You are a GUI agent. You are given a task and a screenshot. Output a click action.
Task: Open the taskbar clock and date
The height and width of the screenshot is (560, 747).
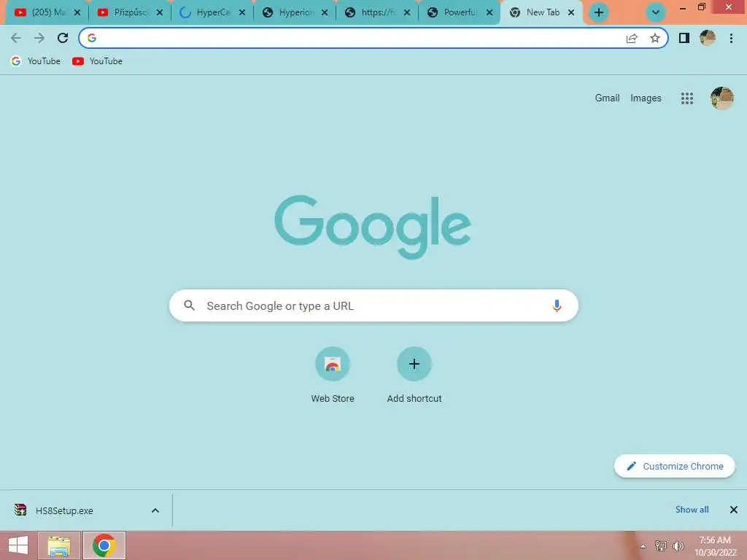[x=715, y=546]
